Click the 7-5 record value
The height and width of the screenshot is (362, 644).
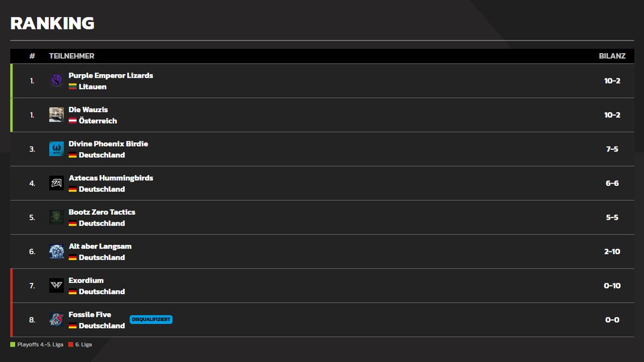pyautogui.click(x=612, y=149)
